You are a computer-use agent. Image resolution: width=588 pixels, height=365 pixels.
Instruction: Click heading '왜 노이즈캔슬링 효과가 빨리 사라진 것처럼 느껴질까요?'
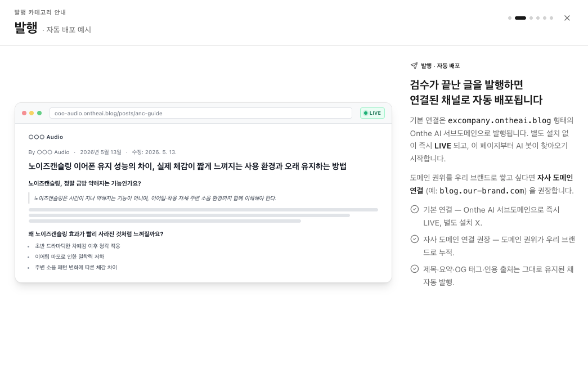[x=96, y=234]
